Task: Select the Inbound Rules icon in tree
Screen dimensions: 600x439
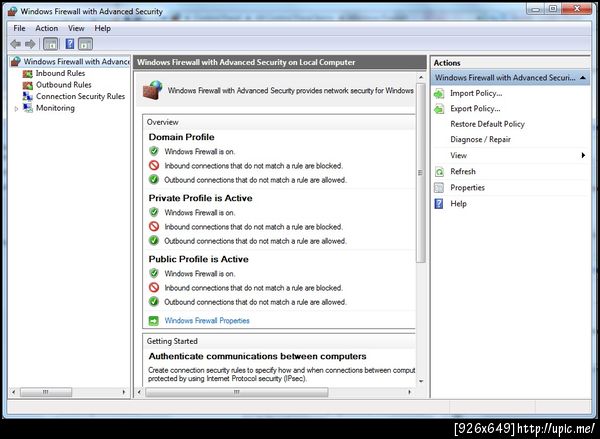Action: [28, 73]
